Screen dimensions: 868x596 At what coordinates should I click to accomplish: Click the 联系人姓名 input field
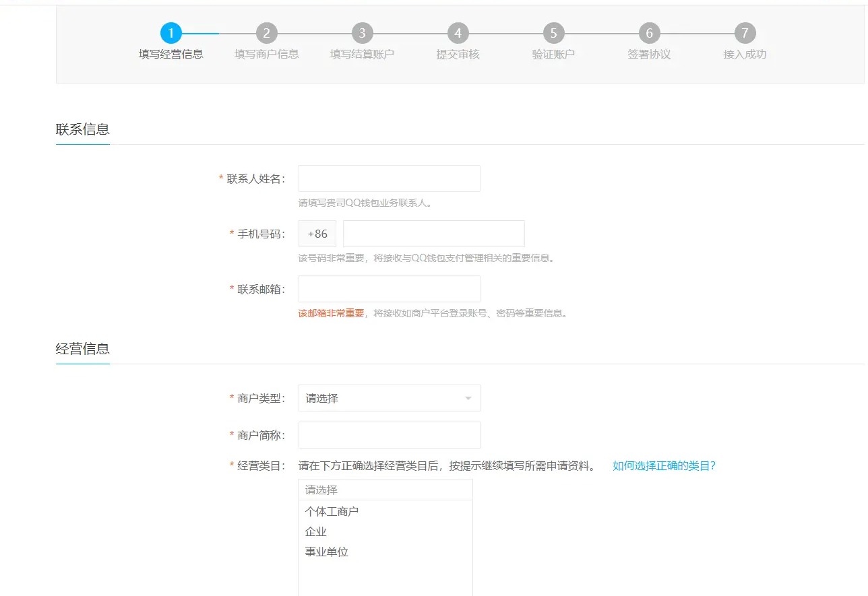(x=389, y=178)
